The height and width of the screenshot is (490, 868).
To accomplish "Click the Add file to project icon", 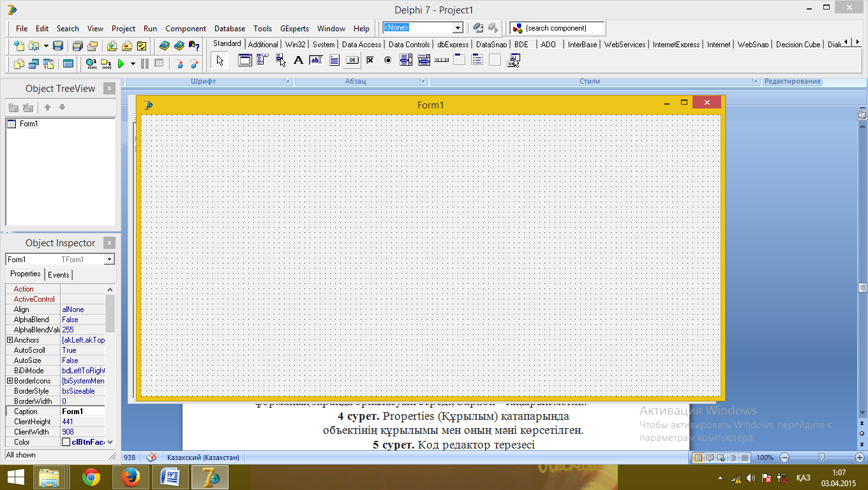I will click(x=112, y=46).
